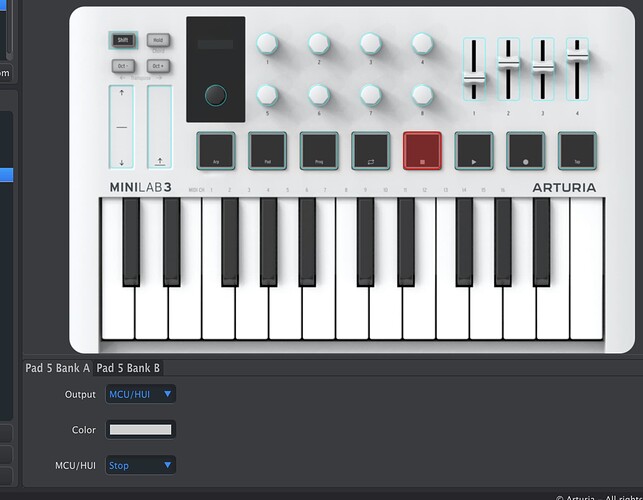Select the Pad mode pad
The height and width of the screenshot is (500, 643).
coord(267,151)
